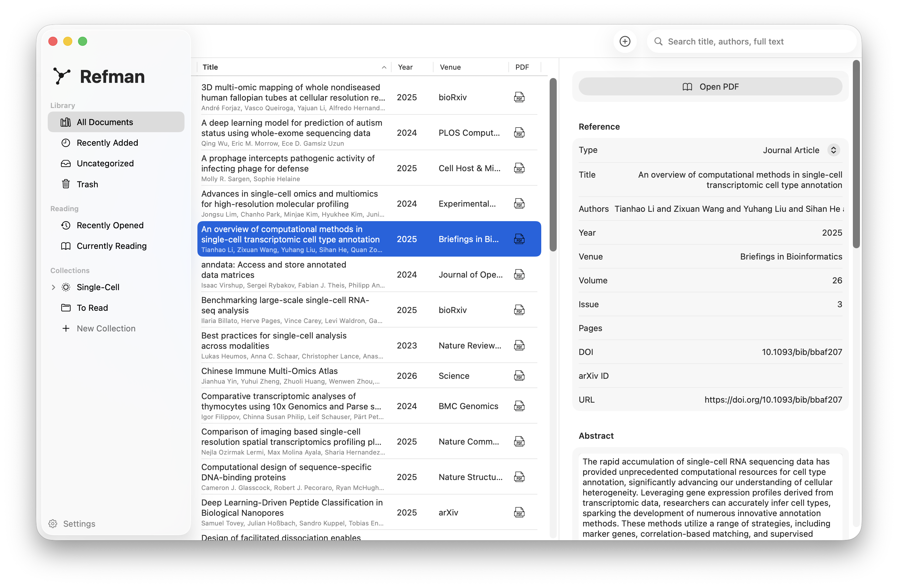Click the Trash bin icon
The image size is (898, 588).
(x=66, y=184)
